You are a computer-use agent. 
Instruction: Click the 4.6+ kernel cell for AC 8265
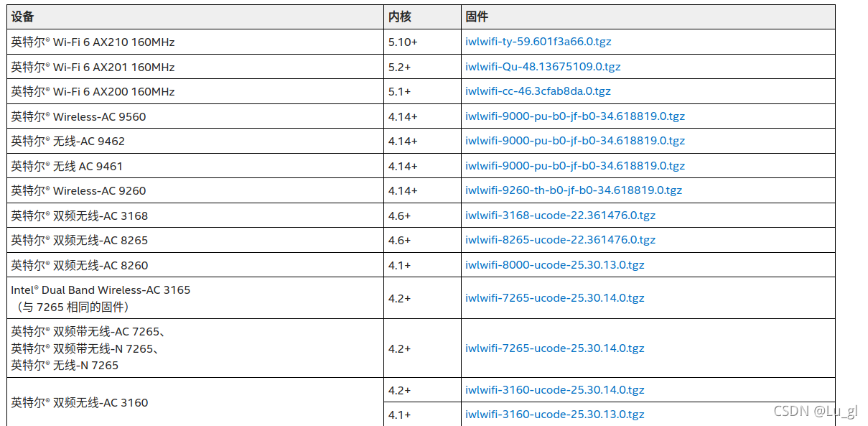(x=422, y=240)
